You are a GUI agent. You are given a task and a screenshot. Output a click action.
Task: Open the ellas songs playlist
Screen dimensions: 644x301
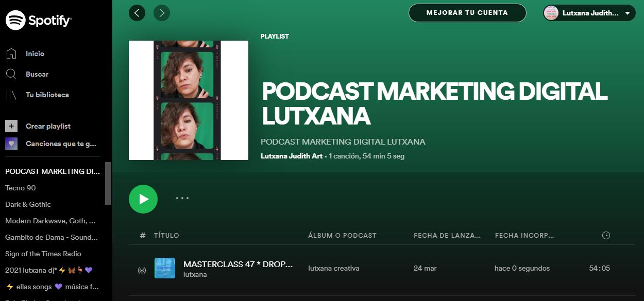(52, 287)
